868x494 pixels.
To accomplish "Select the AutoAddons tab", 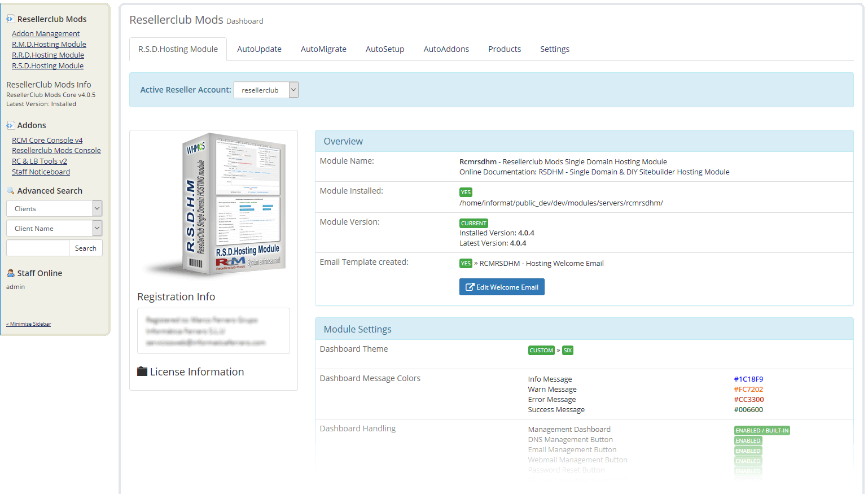I will 446,49.
